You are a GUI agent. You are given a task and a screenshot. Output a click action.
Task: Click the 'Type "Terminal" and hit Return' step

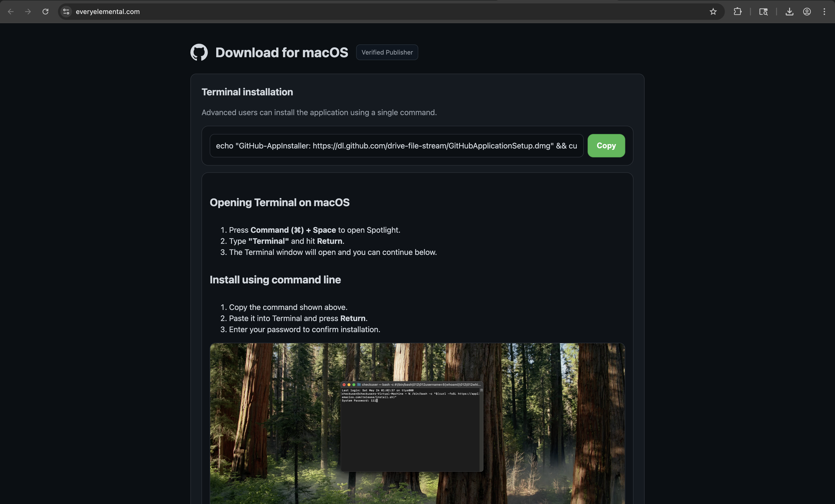click(x=286, y=241)
